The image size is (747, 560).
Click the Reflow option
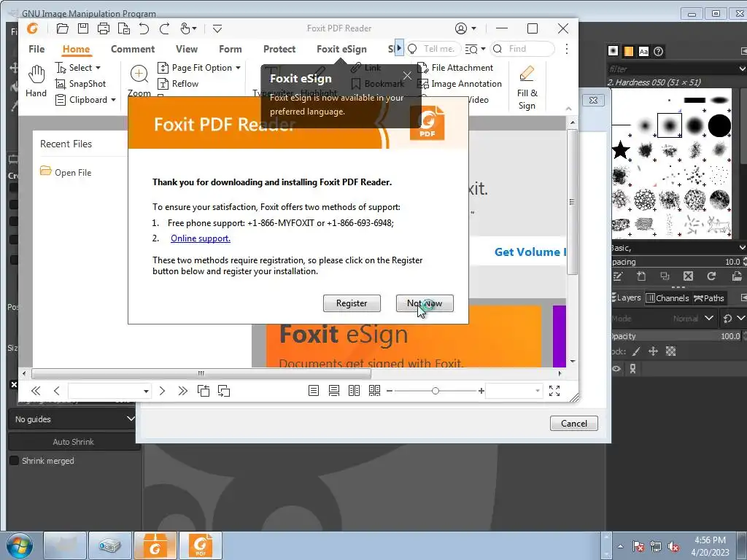tap(178, 84)
